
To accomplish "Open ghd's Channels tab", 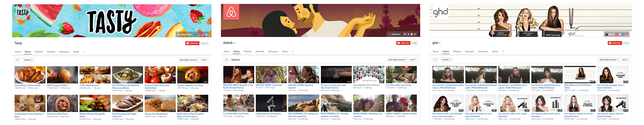I will click(x=470, y=52).
